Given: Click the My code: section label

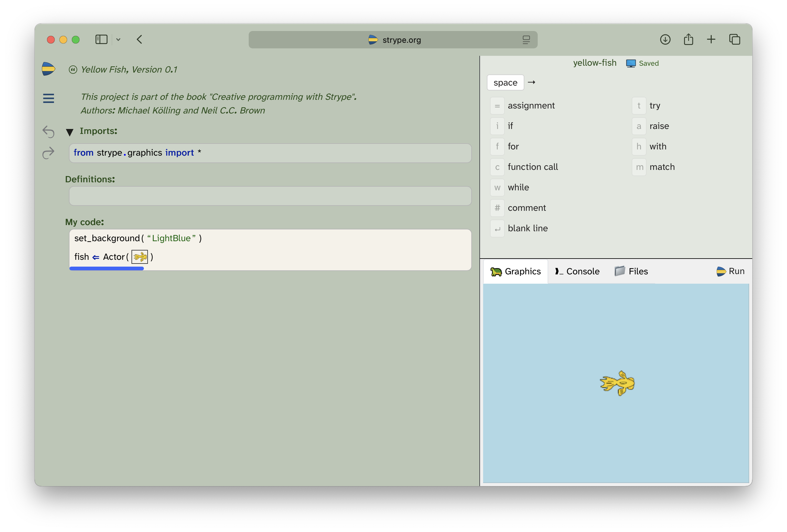Looking at the screenshot, I should coord(84,222).
